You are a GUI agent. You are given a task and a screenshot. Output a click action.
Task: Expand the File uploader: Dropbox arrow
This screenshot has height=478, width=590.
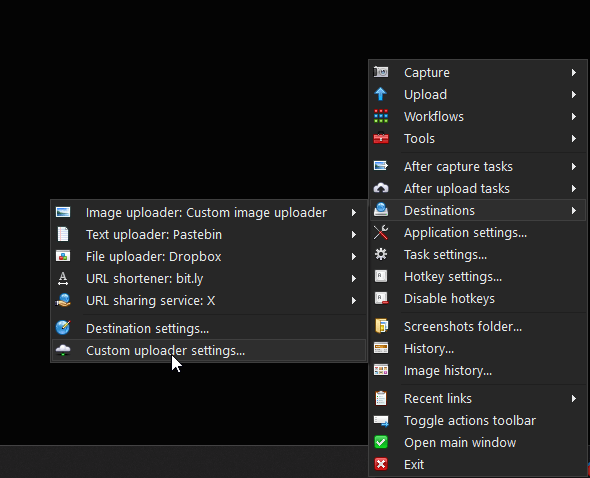tap(354, 257)
